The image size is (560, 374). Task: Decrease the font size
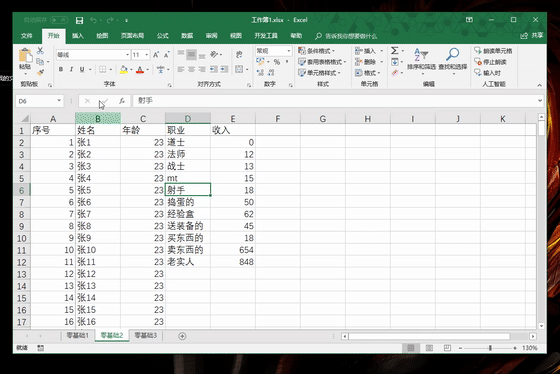[166, 55]
